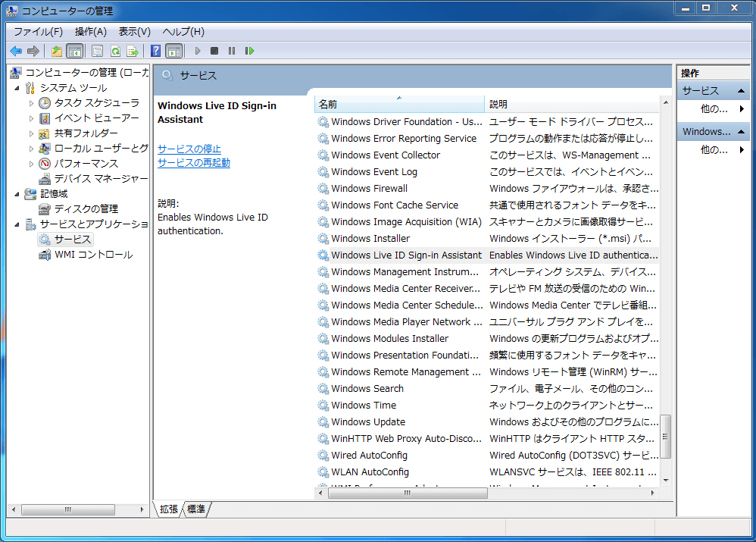This screenshot has width=756, height=542.
Task: Select the イベント ビューアー tree icon
Action: (x=45, y=118)
